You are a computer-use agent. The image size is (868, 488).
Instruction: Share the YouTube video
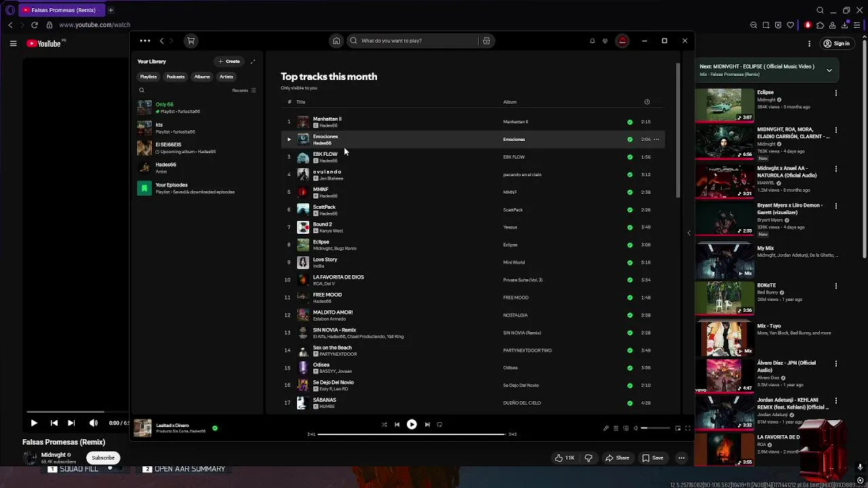pos(617,457)
